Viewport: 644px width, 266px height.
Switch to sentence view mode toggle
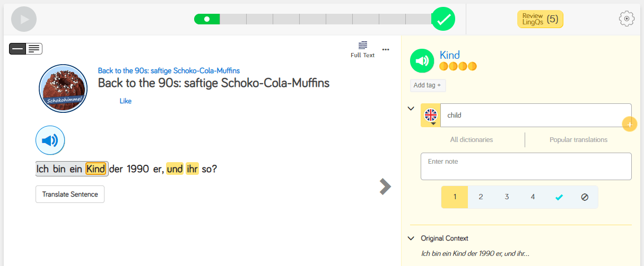18,49
